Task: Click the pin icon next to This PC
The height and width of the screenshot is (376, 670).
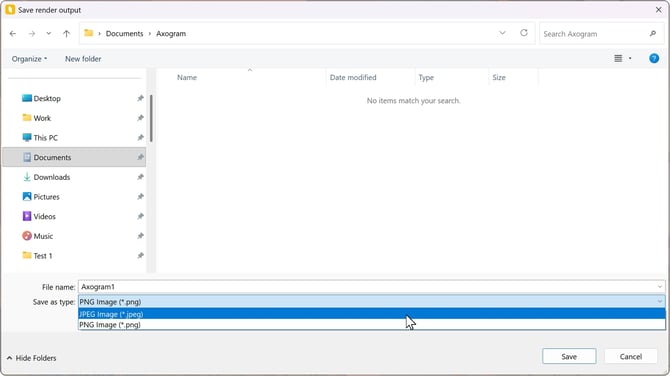Action: 140,138
